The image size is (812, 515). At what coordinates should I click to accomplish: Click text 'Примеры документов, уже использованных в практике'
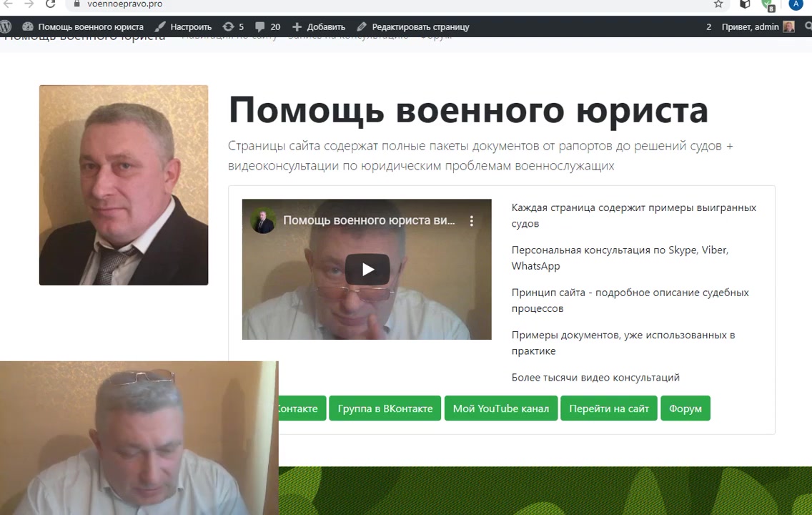point(623,343)
